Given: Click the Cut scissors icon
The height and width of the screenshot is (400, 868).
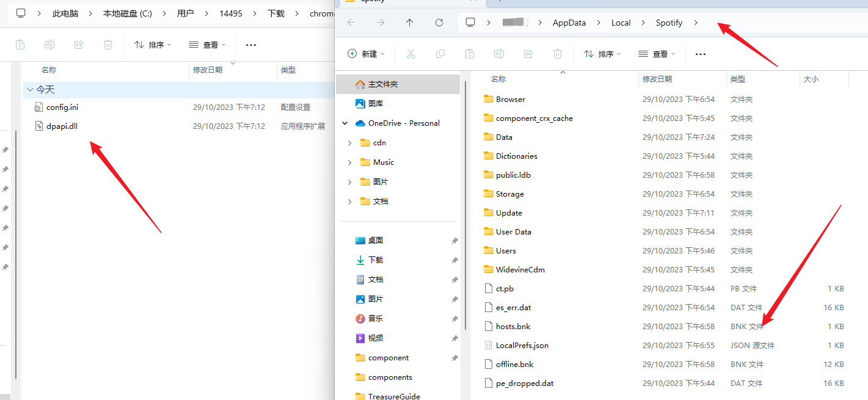Looking at the screenshot, I should coord(410,54).
